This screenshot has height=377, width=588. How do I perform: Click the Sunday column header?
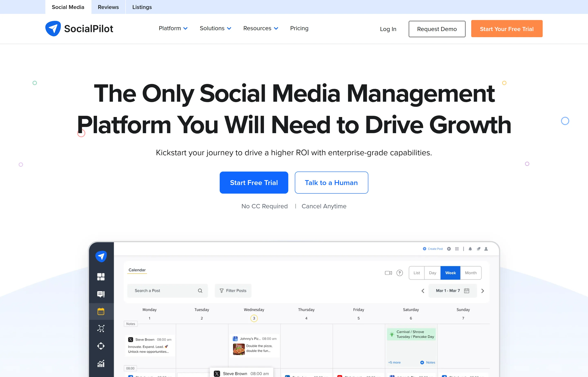point(463,310)
